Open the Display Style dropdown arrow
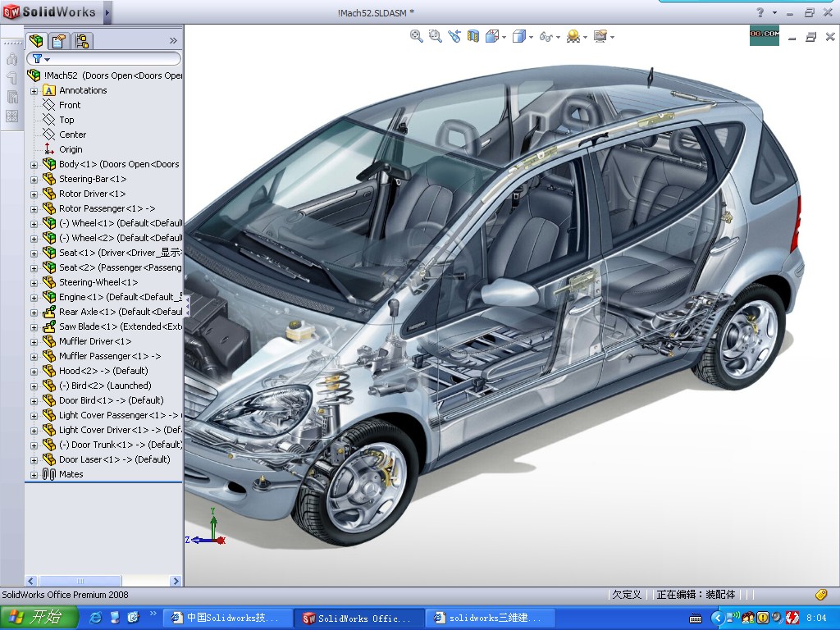 pyautogui.click(x=531, y=37)
